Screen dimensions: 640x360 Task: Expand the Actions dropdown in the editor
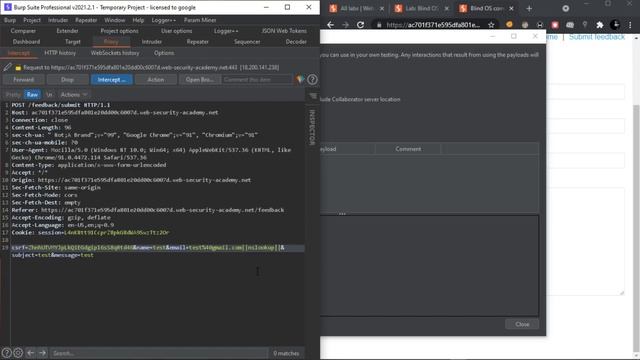[74, 94]
